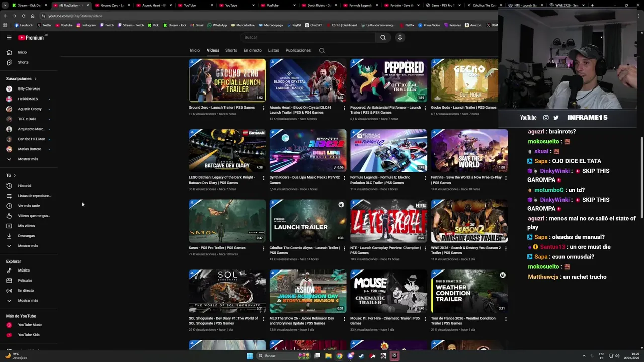Image resolution: width=644 pixels, height=362 pixels.
Task: Click the browser address bar URL
Action: tap(75, 16)
